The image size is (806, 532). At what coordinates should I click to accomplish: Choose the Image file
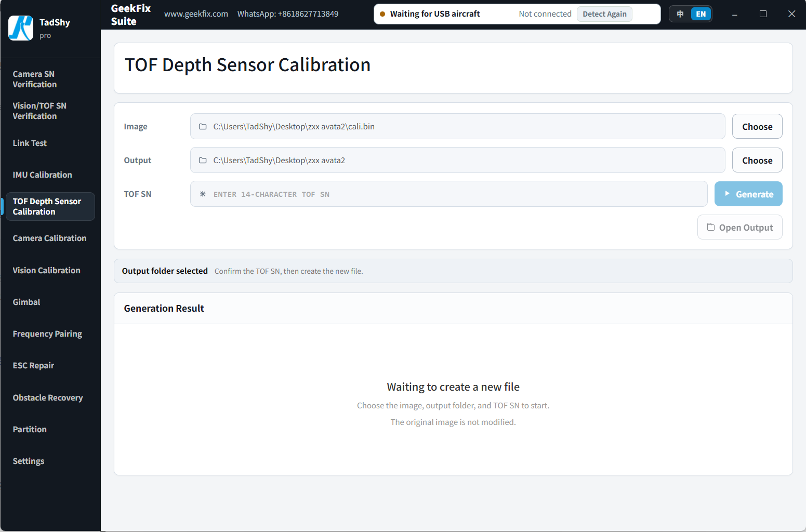pyautogui.click(x=757, y=126)
